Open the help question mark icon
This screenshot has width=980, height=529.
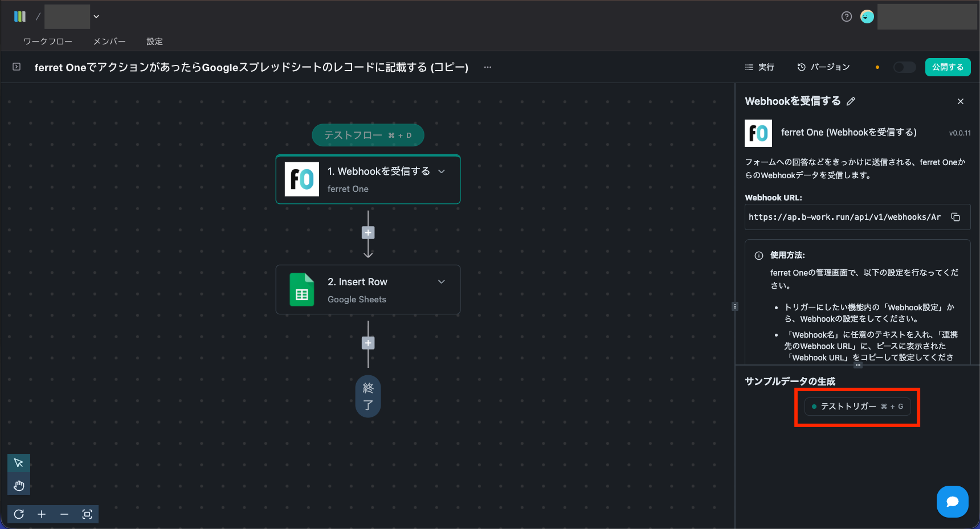coord(847,17)
